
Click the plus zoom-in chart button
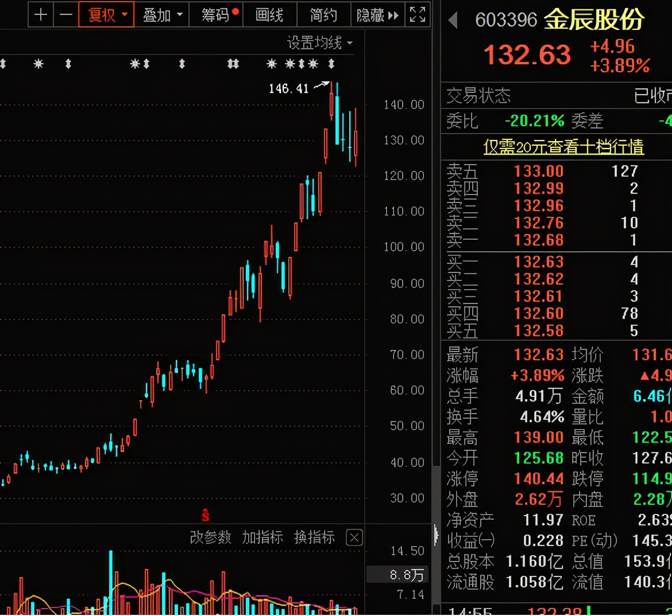pyautogui.click(x=41, y=15)
